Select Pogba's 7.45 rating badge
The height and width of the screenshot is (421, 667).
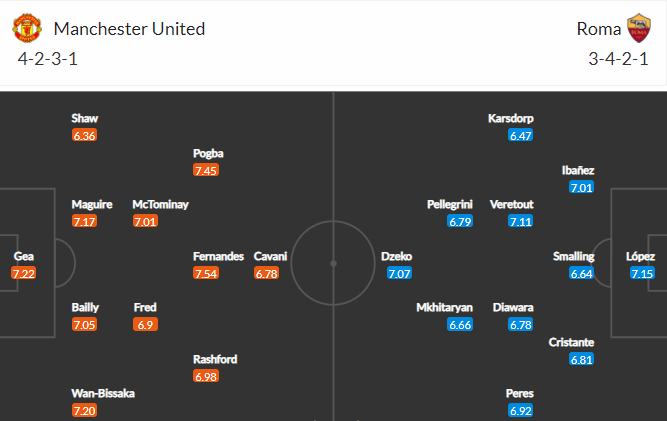(x=206, y=170)
